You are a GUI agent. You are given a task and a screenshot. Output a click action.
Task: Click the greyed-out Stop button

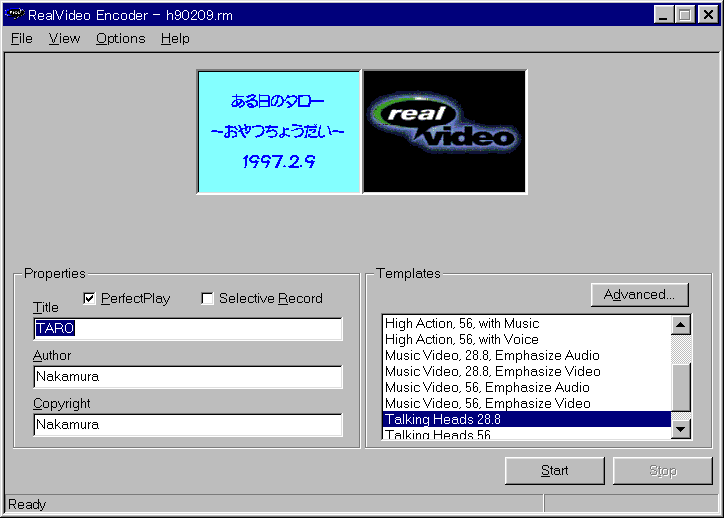point(663,471)
